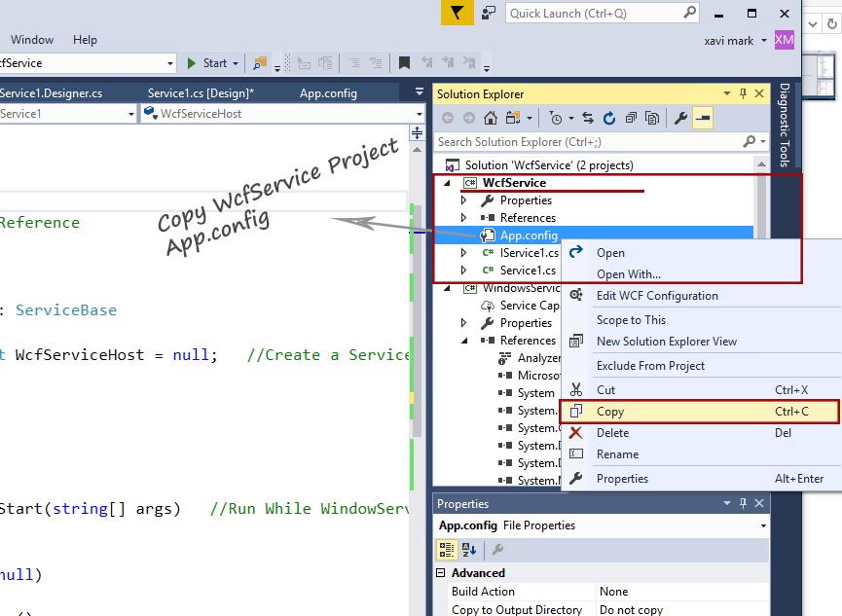Image resolution: width=842 pixels, height=616 pixels.
Task: Switch to the App.config editor tab
Action: click(x=328, y=93)
